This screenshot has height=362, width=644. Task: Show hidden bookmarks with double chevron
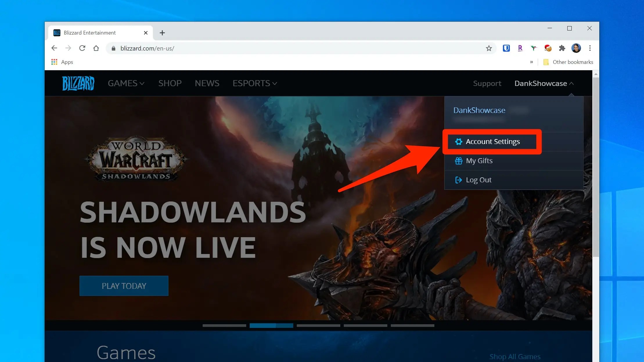pyautogui.click(x=531, y=62)
